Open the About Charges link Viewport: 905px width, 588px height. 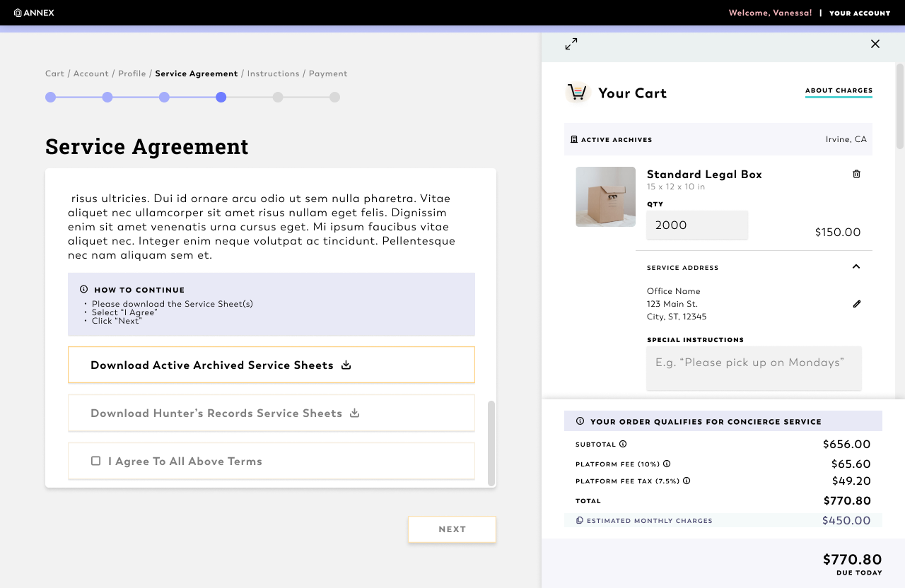[x=839, y=91]
